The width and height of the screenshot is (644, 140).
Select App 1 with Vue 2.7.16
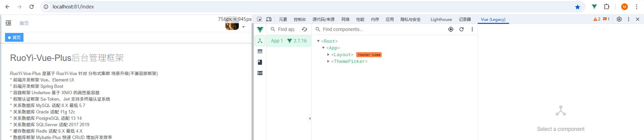tap(289, 41)
